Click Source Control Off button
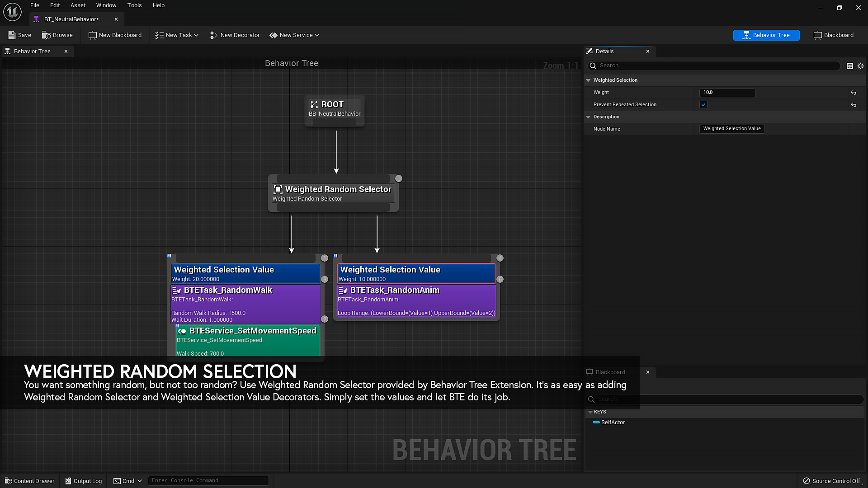The image size is (868, 488). point(831,481)
